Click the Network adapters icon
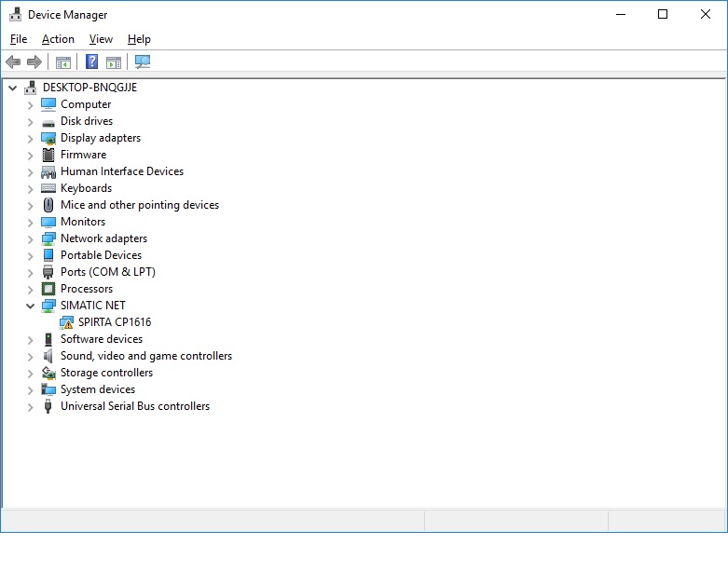The image size is (728, 572). (48, 238)
